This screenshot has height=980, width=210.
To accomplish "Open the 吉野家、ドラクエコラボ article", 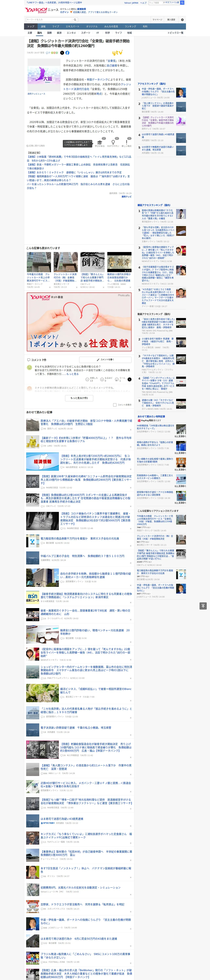I will click(82, 904).
